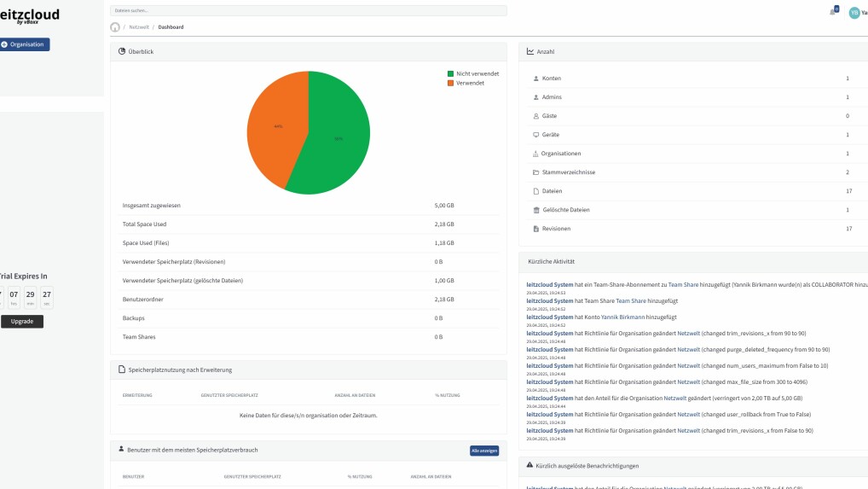Click the Konten person icon

[535, 79]
